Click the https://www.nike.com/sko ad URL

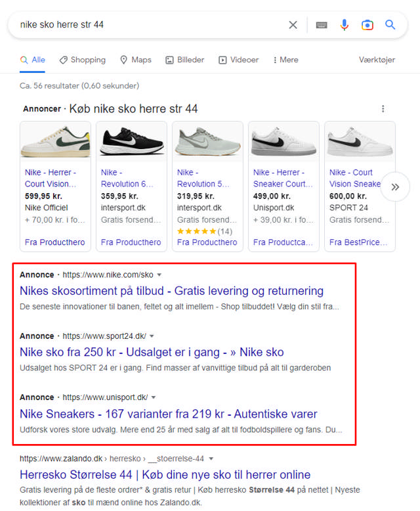108,275
